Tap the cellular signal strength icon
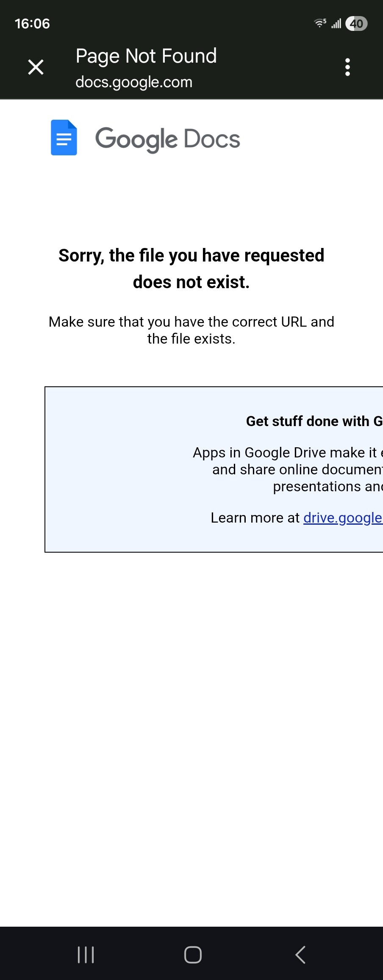The height and width of the screenshot is (980, 383). pyautogui.click(x=336, y=24)
